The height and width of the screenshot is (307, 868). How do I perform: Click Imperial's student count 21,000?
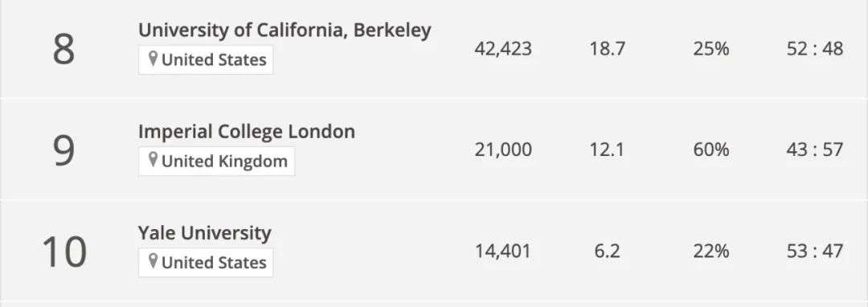tap(503, 150)
